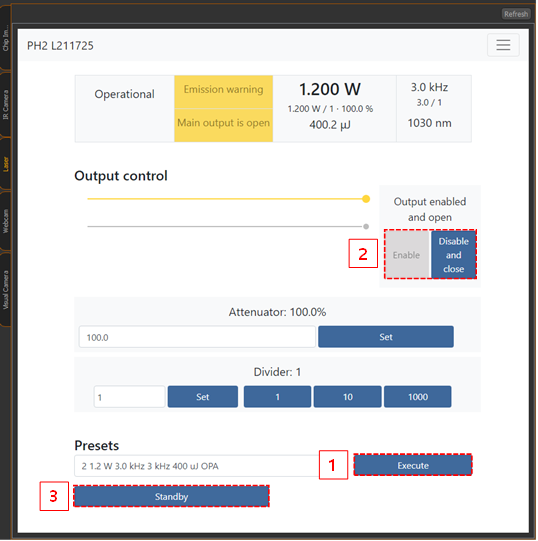Click Set button next to divider field
The height and width of the screenshot is (541, 538).
tap(203, 397)
